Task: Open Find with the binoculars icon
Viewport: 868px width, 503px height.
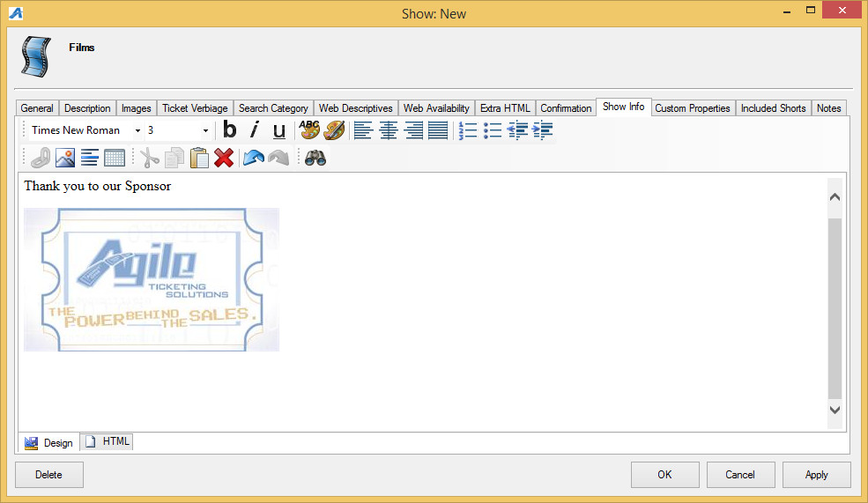Action: (x=315, y=159)
